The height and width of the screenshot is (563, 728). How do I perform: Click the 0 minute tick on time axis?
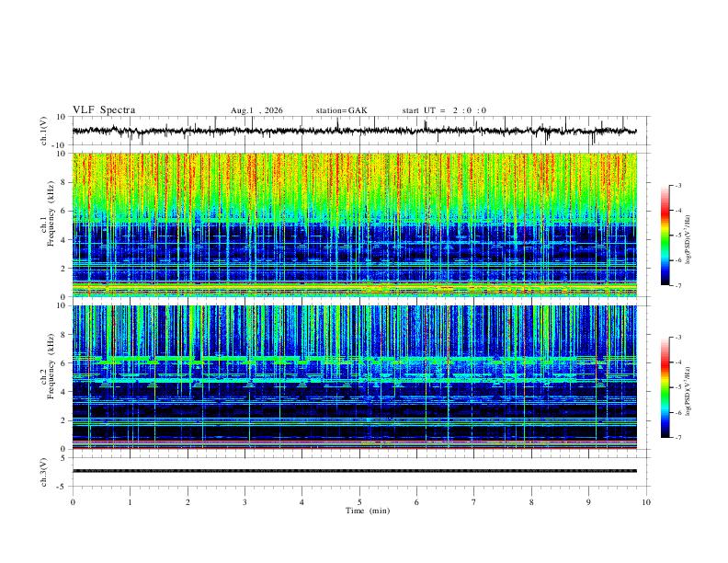[x=73, y=502]
